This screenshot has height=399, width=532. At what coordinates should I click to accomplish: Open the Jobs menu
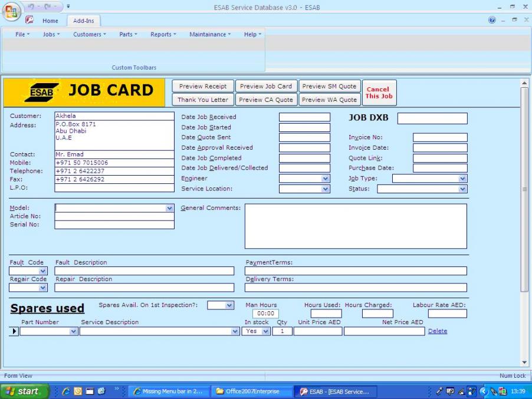(51, 34)
